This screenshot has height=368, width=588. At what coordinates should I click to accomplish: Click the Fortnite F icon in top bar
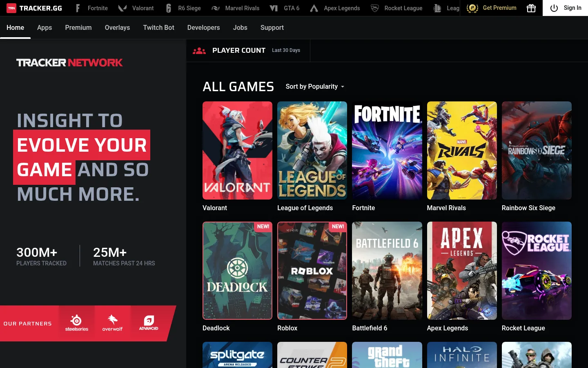pyautogui.click(x=78, y=8)
